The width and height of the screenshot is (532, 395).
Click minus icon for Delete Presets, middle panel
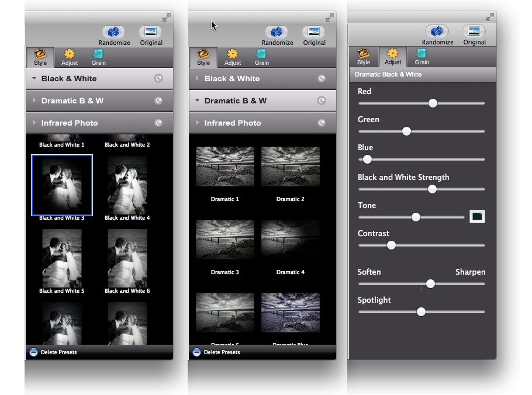click(x=196, y=352)
